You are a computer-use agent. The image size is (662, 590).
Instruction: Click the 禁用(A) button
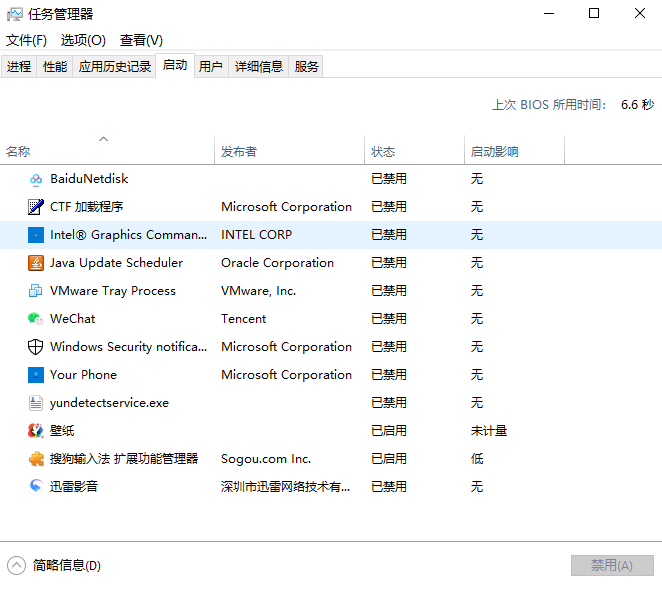[x=612, y=566]
